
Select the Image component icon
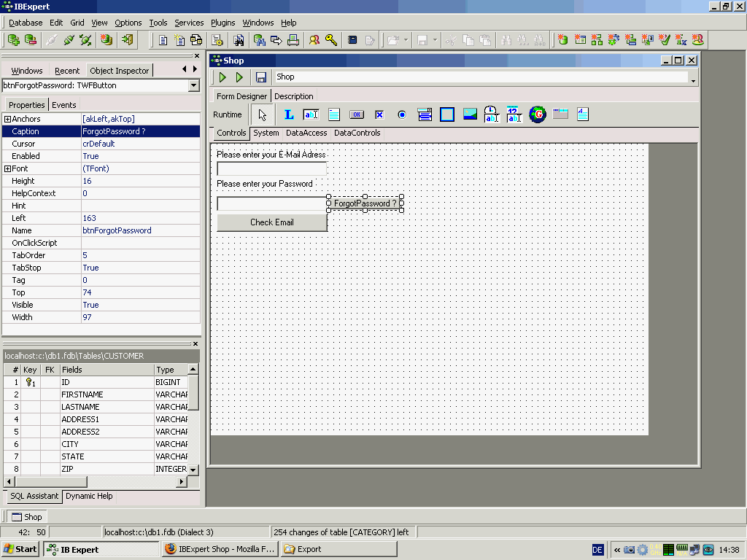coord(470,114)
